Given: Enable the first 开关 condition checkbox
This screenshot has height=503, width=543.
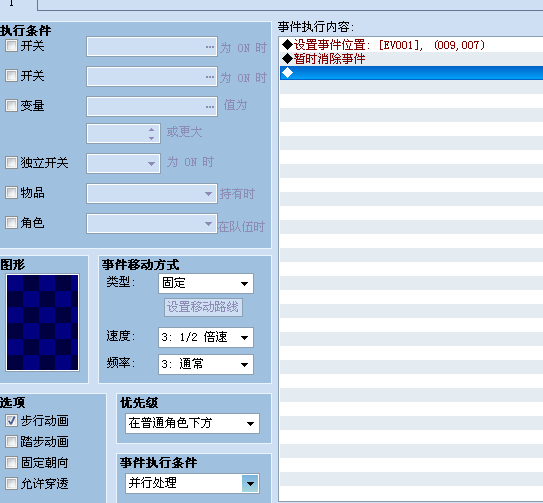Looking at the screenshot, I should coord(11,46).
